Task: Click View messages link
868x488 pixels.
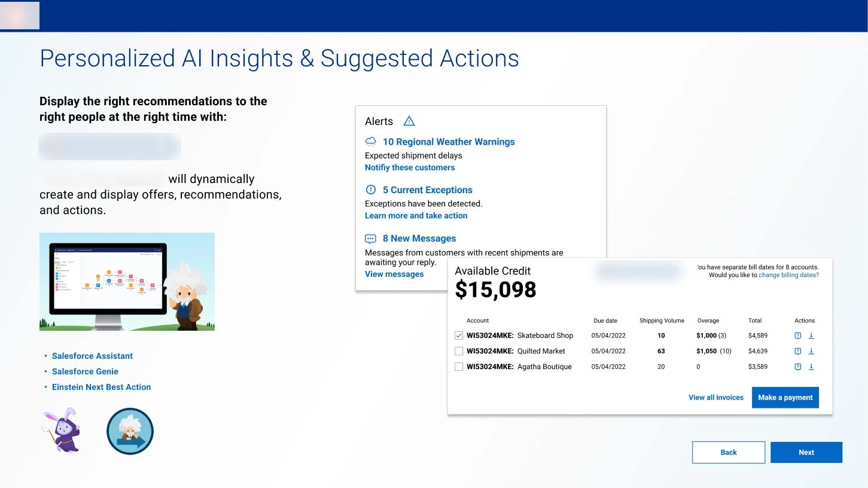Action: (x=394, y=274)
